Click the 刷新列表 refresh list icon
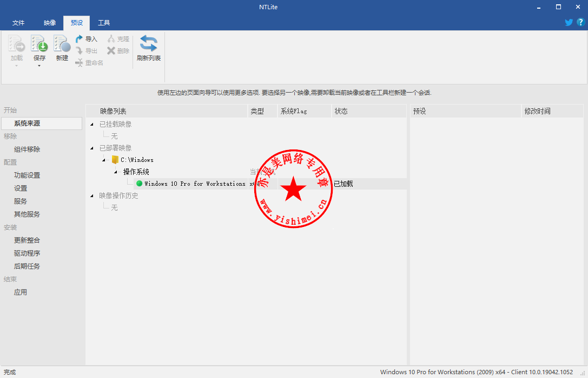Viewport: 588px width, 378px height. point(149,43)
